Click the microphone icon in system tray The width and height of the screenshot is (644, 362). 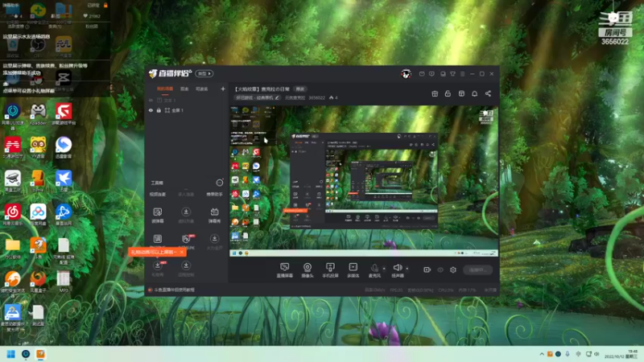pyautogui.click(x=568, y=354)
